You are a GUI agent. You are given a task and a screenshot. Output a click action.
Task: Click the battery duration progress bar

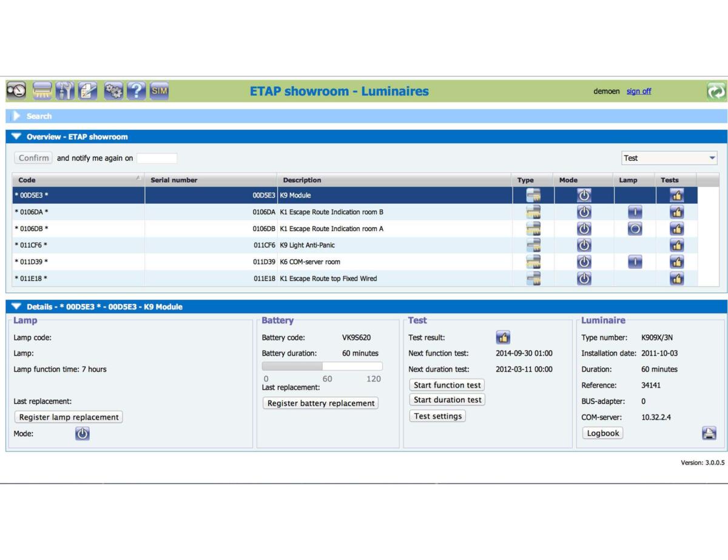pyautogui.click(x=322, y=366)
